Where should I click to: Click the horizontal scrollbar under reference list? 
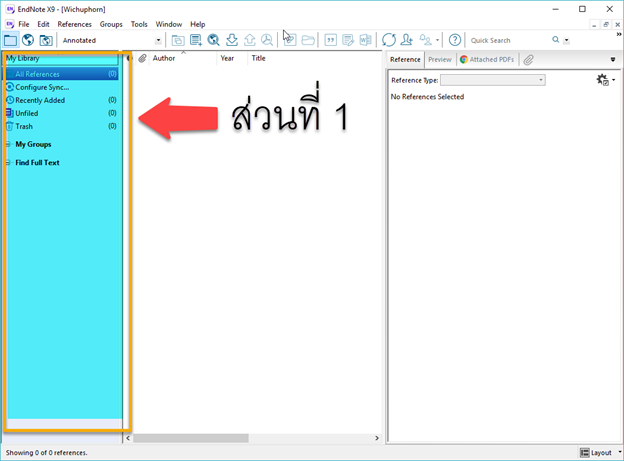(x=192, y=438)
